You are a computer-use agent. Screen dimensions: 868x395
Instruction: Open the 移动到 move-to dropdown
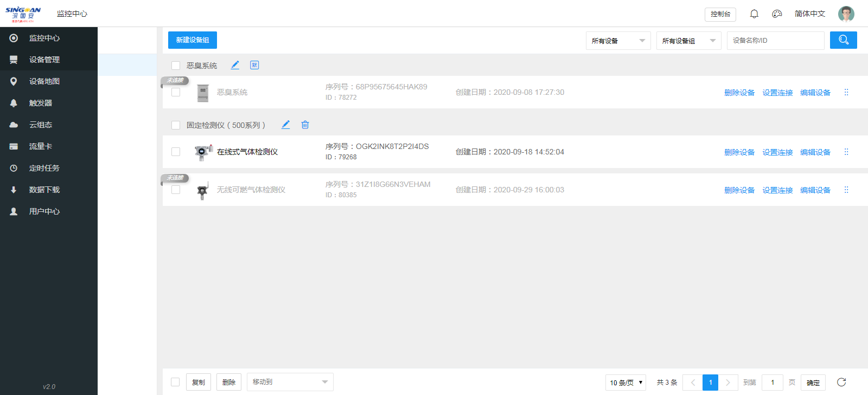pos(290,382)
